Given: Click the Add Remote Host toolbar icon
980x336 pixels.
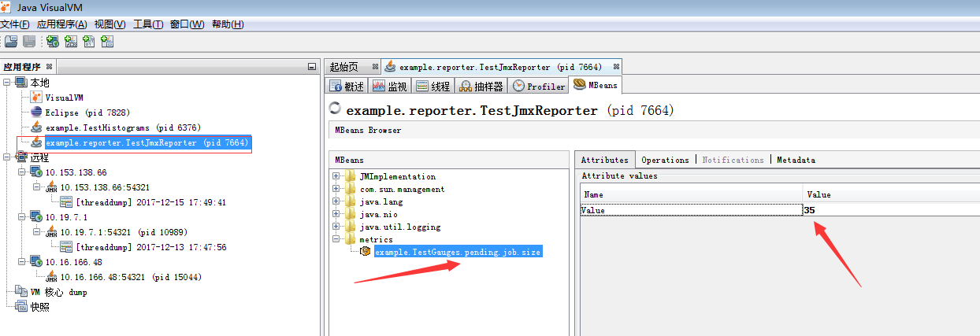Looking at the screenshot, I should click(52, 42).
